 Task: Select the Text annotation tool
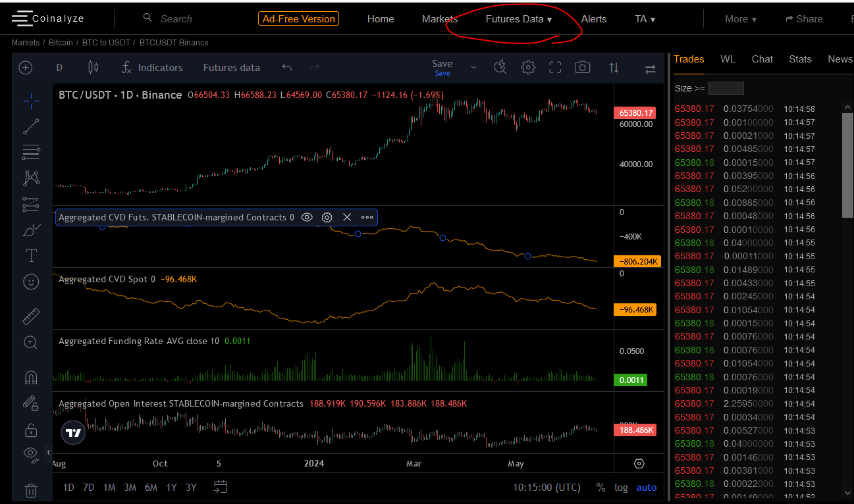pos(31,255)
